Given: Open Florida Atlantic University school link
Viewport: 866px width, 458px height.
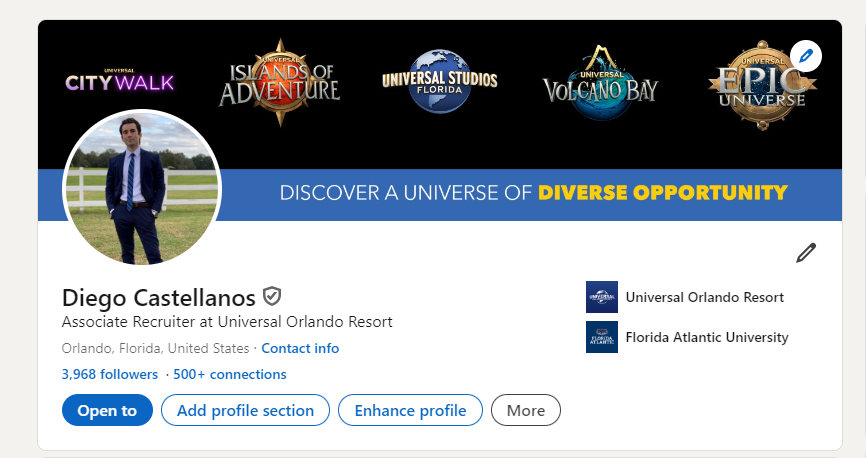Looking at the screenshot, I should click(707, 338).
